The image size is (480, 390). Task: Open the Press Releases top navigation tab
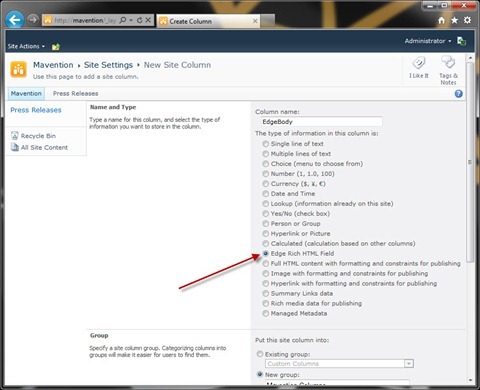tap(75, 94)
